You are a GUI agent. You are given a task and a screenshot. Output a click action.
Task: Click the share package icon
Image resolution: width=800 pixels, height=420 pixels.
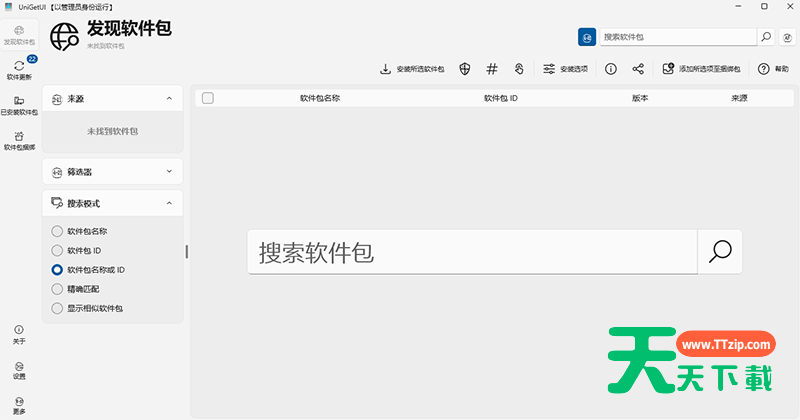pos(638,69)
